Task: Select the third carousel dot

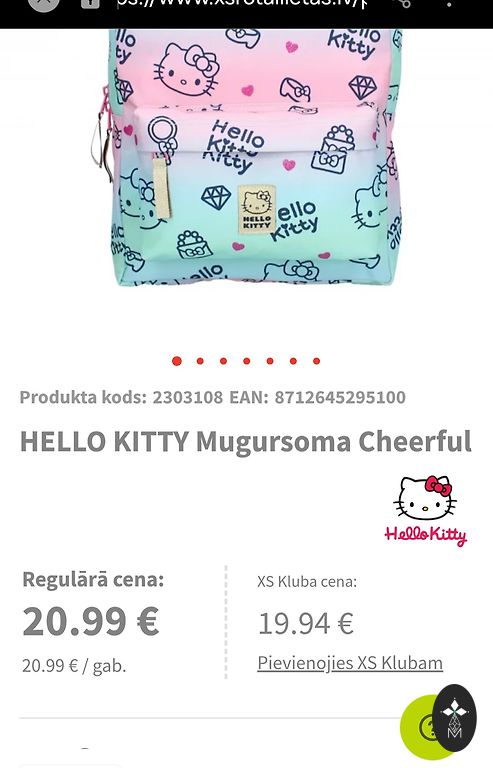Action: (223, 361)
